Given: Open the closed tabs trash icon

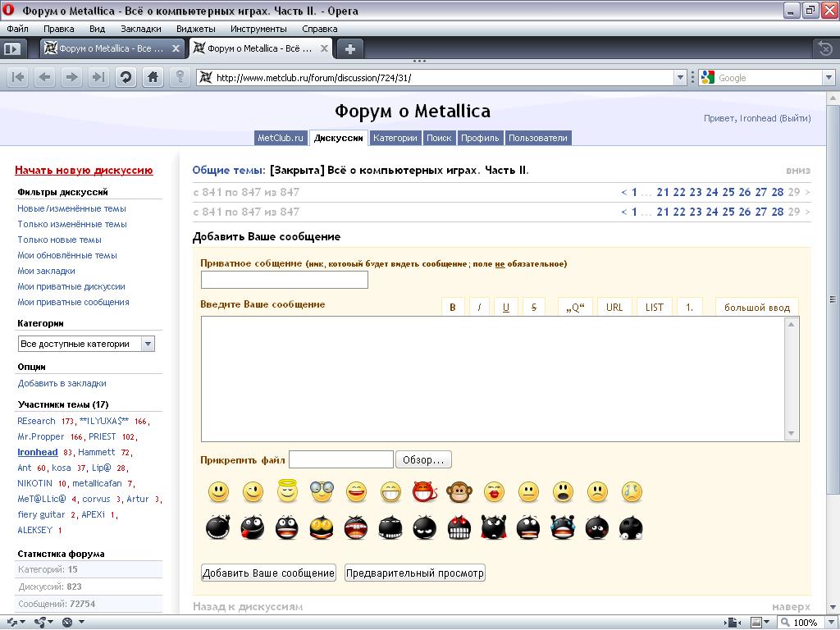Looking at the screenshot, I should click(825, 48).
